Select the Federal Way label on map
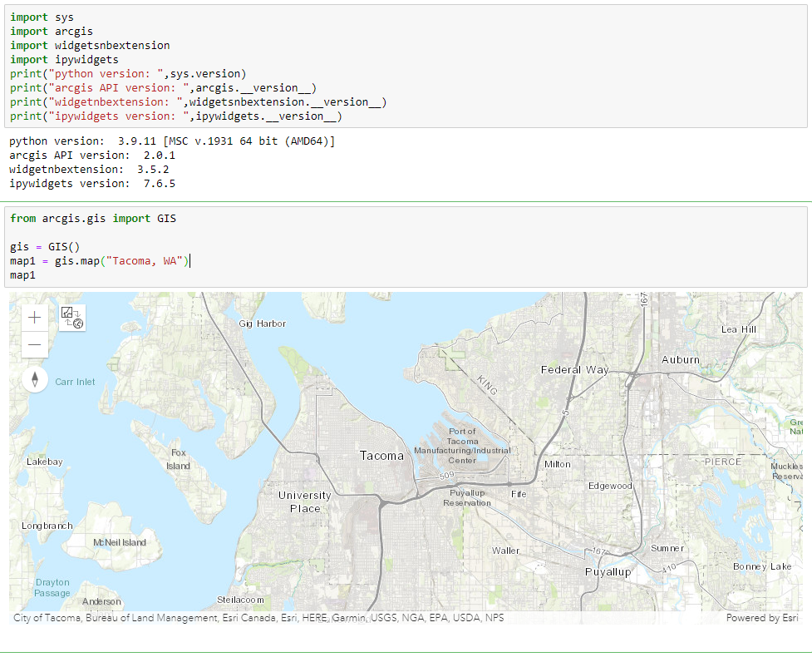812x657 pixels. coord(574,369)
